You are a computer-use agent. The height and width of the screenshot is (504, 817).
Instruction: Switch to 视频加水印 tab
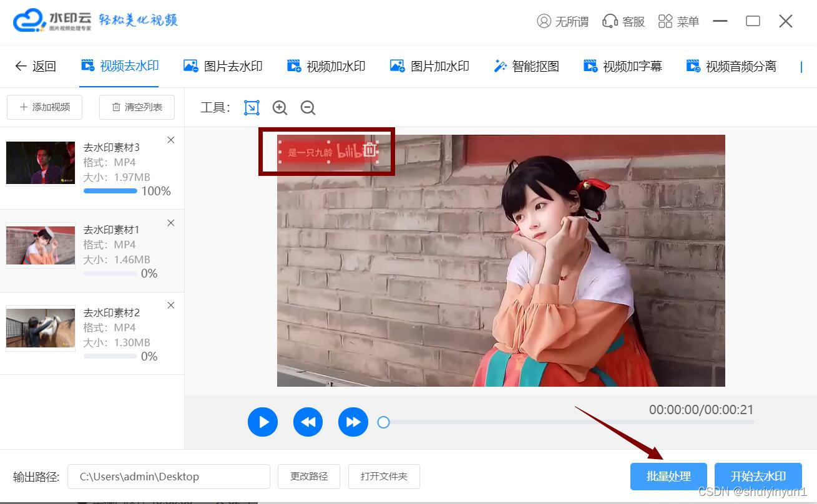pos(326,65)
